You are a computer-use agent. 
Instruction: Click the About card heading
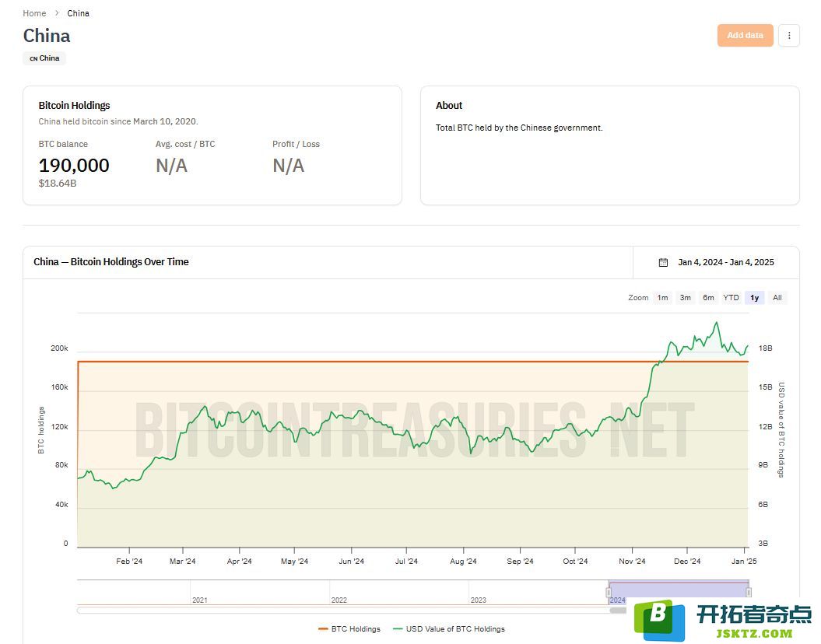coord(449,105)
